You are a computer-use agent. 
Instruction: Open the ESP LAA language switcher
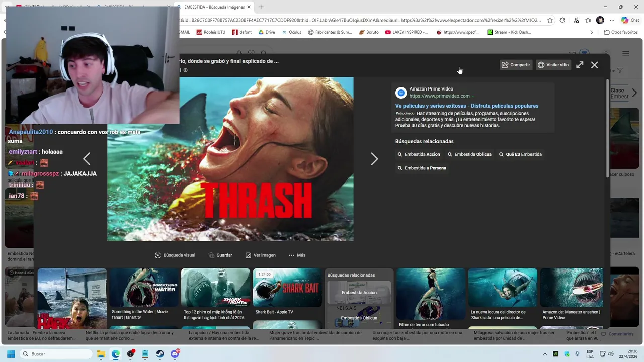pyautogui.click(x=590, y=354)
